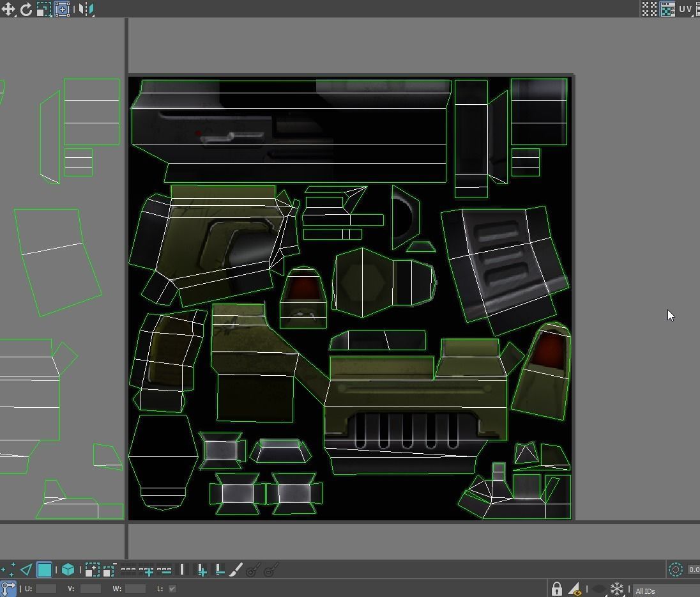Screen dimensions: 700x597
Task: Click Shrink paint brush size icon
Action: coord(271,570)
